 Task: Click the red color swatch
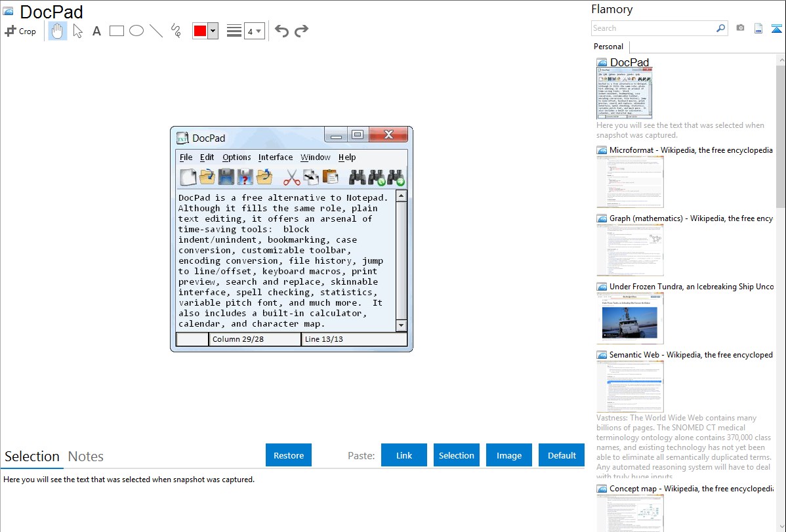click(x=200, y=31)
